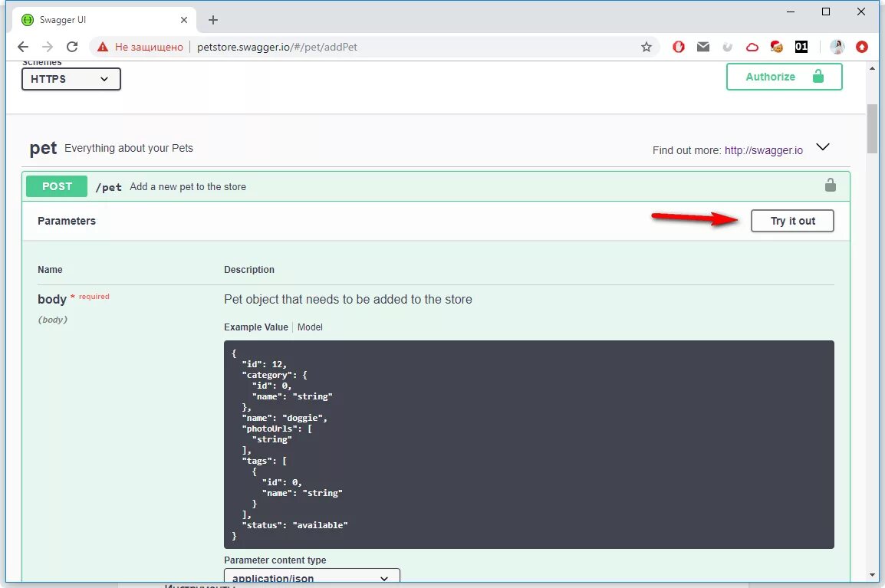Open the Opera extension icon

679,47
